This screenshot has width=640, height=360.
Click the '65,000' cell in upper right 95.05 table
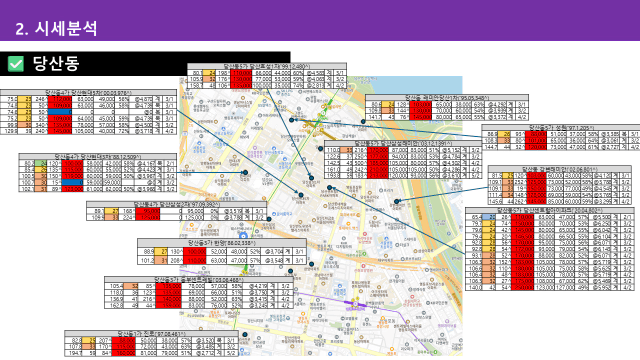coord(443,104)
